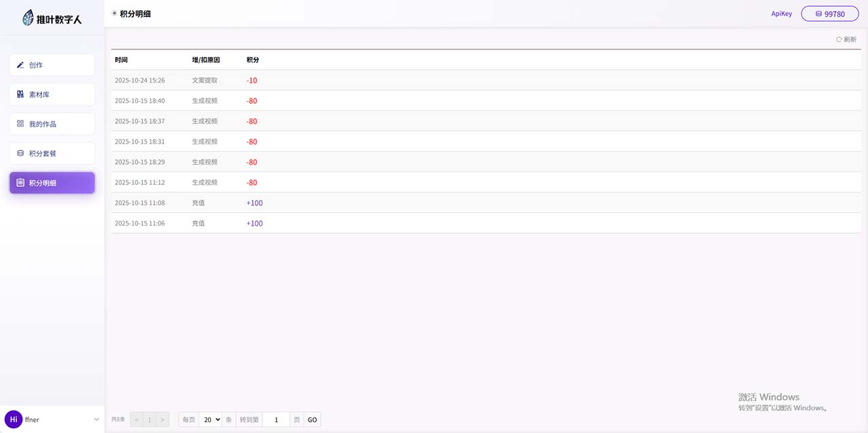Click the refresh icon next to 刷新
The width and height of the screenshot is (868, 433).
click(839, 40)
